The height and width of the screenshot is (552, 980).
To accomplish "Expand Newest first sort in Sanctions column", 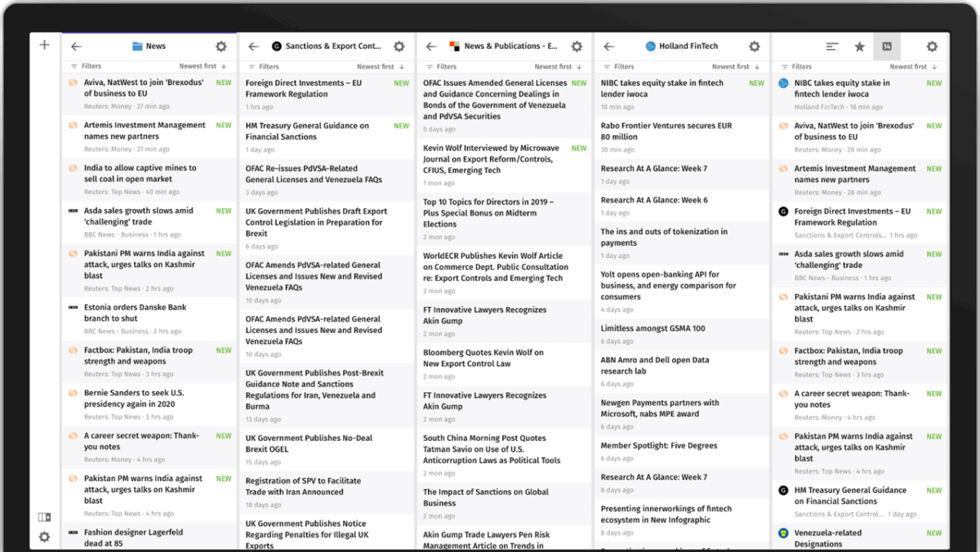I will (x=381, y=66).
